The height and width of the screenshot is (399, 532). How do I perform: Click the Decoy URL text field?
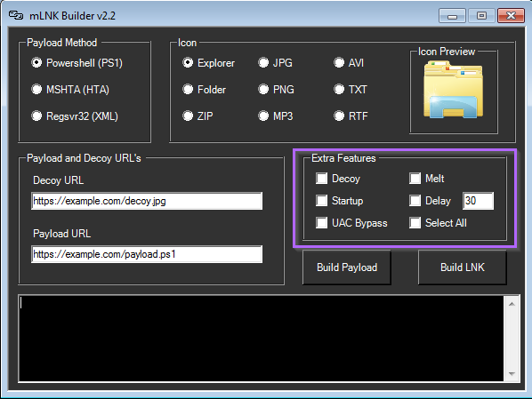click(x=147, y=201)
